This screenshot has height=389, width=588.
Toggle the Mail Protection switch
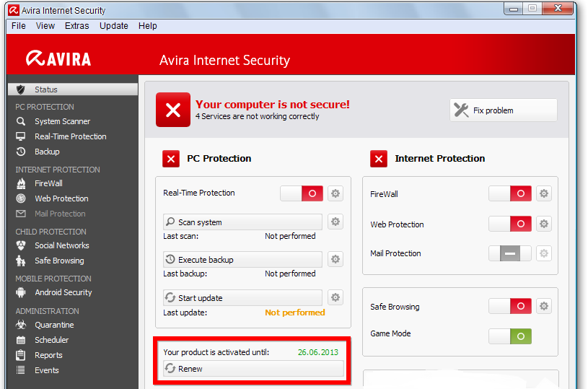click(510, 253)
